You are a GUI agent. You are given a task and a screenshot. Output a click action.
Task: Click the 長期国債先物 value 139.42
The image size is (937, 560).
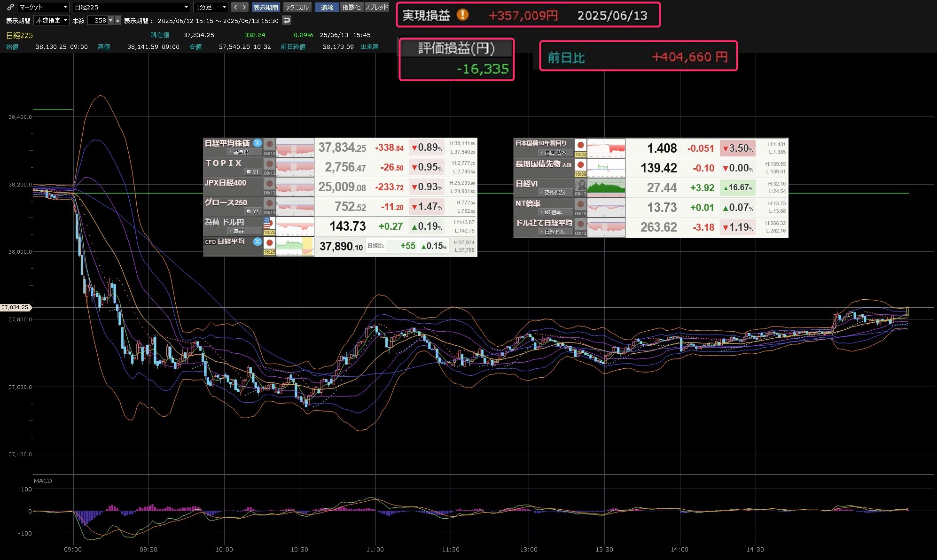[658, 168]
